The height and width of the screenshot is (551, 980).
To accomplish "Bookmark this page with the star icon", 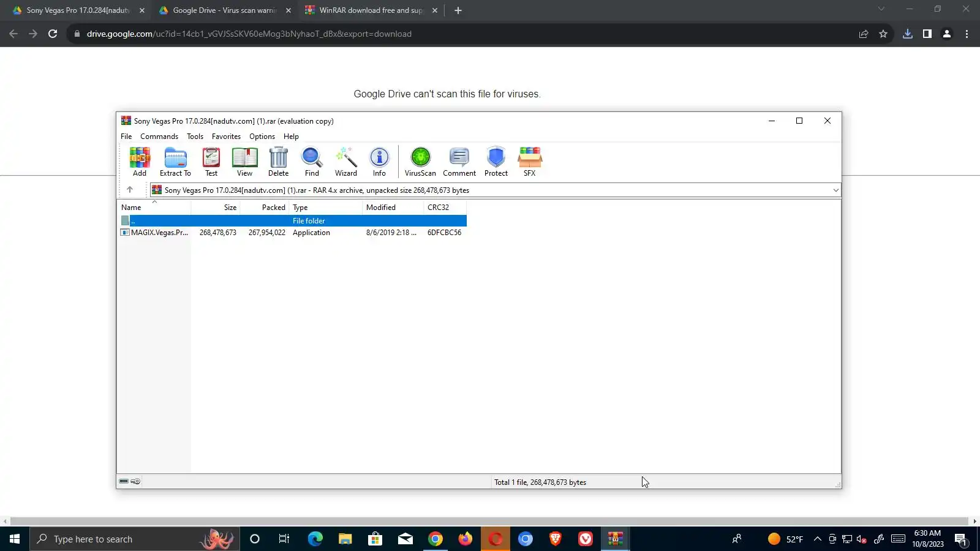I will click(x=883, y=34).
